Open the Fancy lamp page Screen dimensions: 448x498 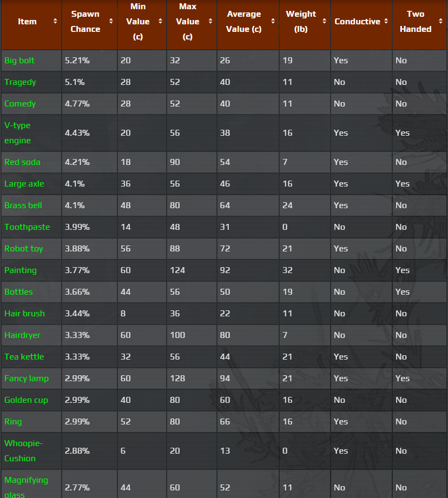[x=27, y=379]
